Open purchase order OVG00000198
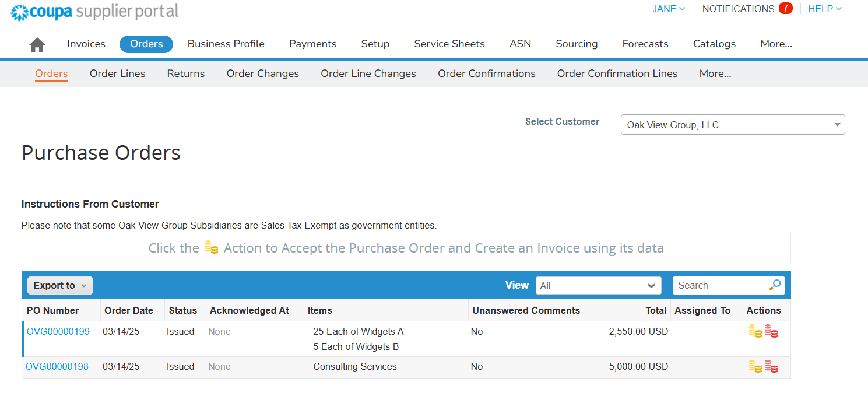The width and height of the screenshot is (868, 417). [x=57, y=366]
